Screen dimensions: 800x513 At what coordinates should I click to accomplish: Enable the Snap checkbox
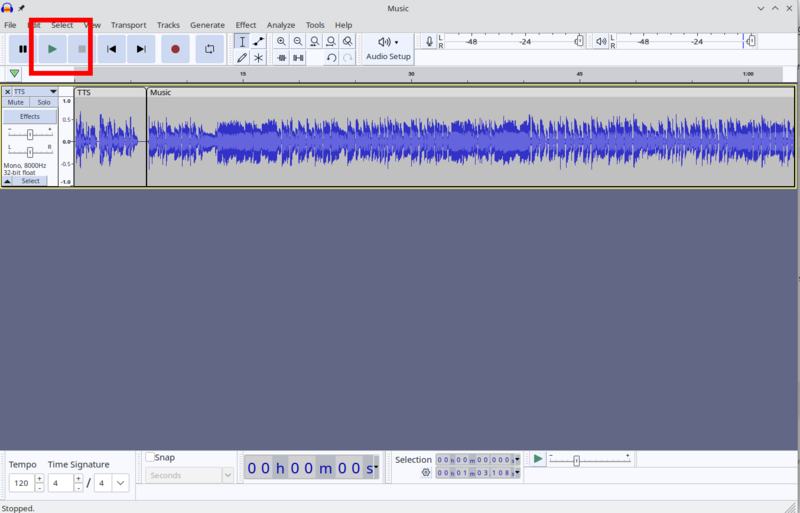pos(150,457)
